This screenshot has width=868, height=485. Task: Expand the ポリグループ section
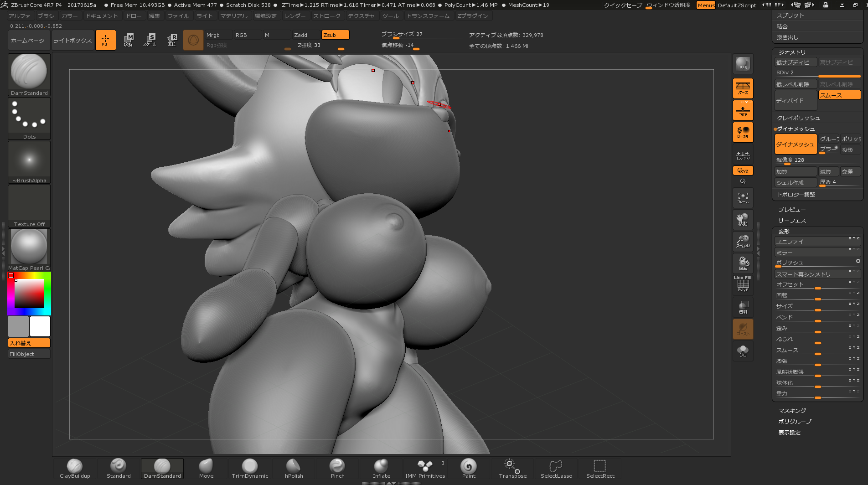point(795,422)
